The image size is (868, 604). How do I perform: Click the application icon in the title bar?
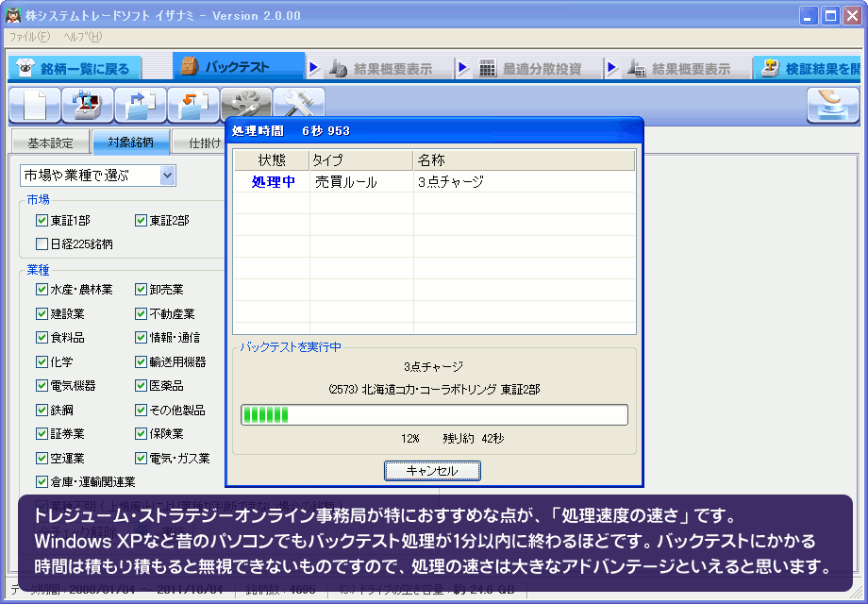tap(12, 15)
